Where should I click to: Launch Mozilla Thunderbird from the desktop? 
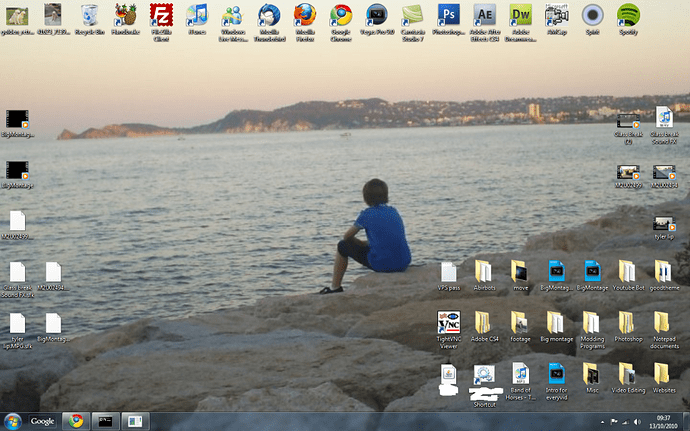[268, 15]
